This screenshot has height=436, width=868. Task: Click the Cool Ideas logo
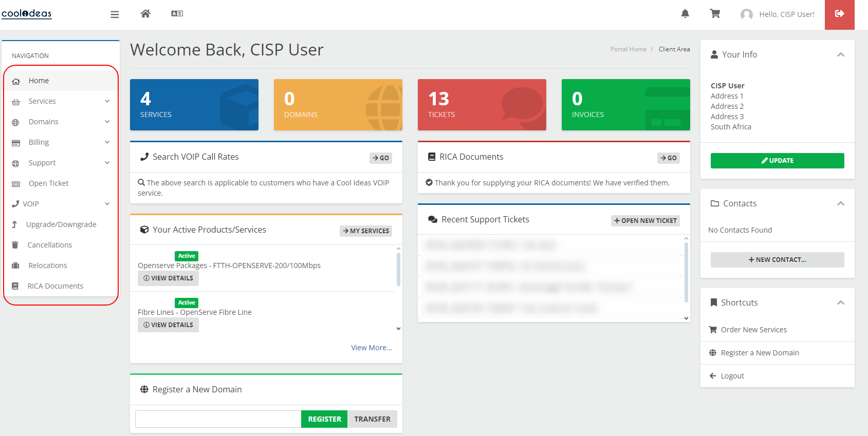27,14
